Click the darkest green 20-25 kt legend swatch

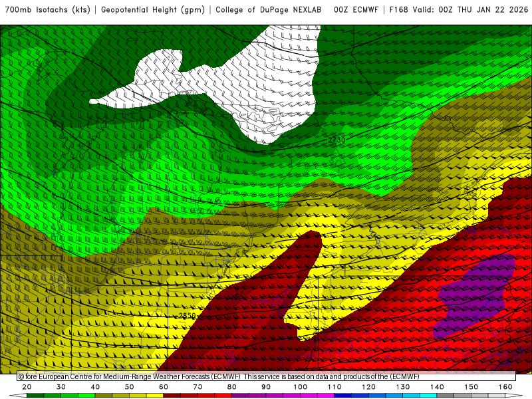pyautogui.click(x=35, y=395)
